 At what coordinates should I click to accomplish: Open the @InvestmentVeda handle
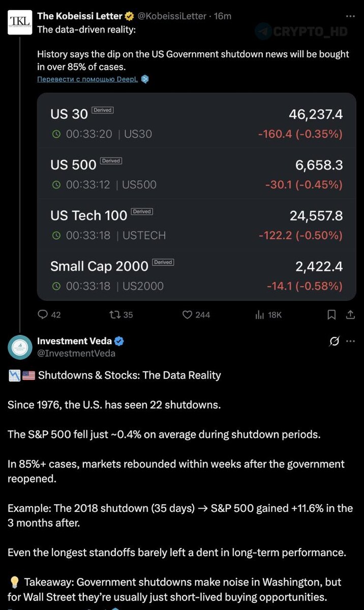click(x=76, y=353)
